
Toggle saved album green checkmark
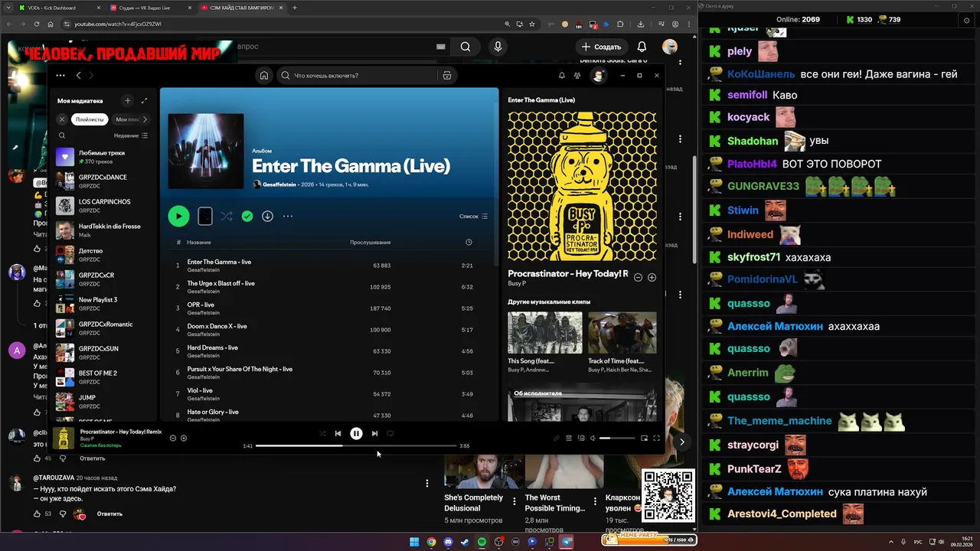(247, 217)
